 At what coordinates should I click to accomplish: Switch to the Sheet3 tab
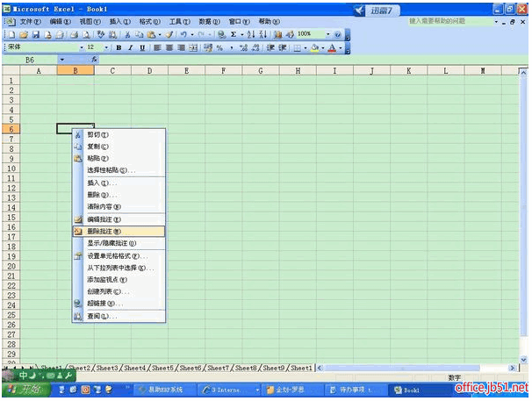point(107,368)
